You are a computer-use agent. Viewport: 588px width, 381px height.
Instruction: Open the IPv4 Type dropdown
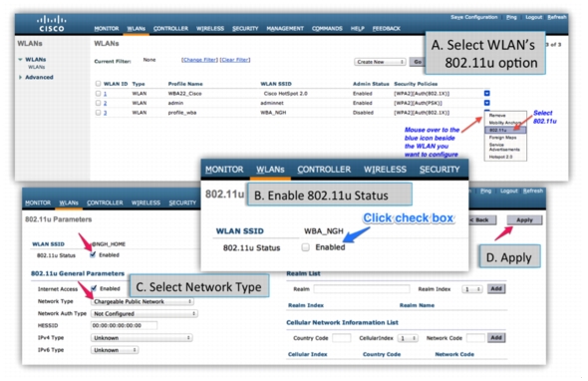(142, 338)
